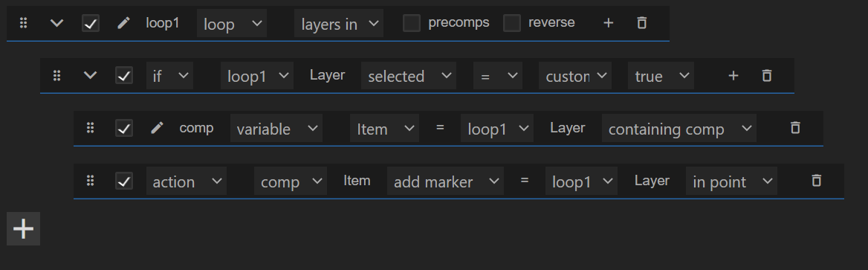Open the Item dropdown in variable row
The image size is (868, 270).
(x=384, y=129)
